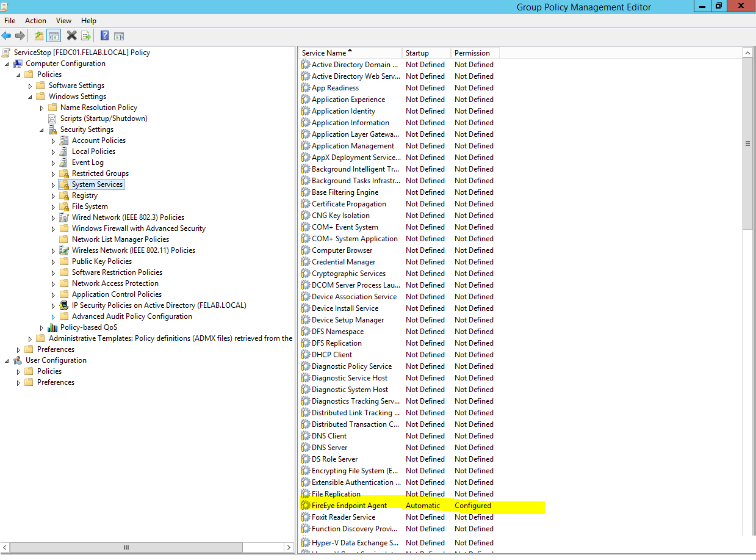Click the blue Help question mark icon
The image size is (756, 560).
pyautogui.click(x=104, y=36)
